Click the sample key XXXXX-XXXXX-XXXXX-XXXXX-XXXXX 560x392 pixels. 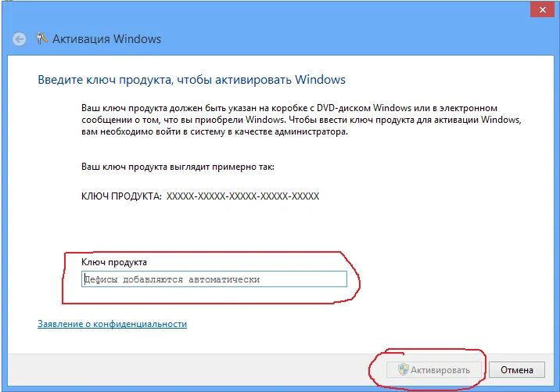click(243, 196)
